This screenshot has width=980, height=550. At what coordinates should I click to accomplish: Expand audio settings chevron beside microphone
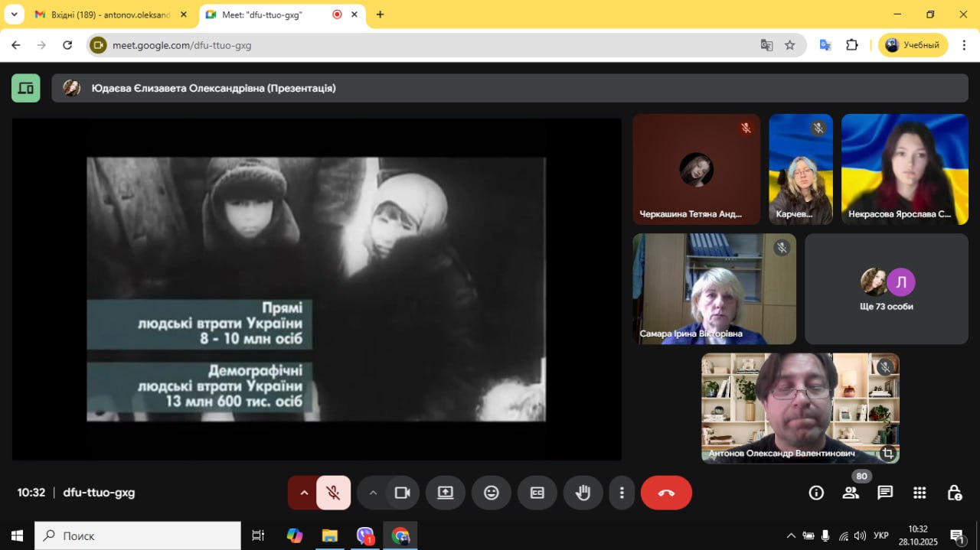click(x=304, y=493)
